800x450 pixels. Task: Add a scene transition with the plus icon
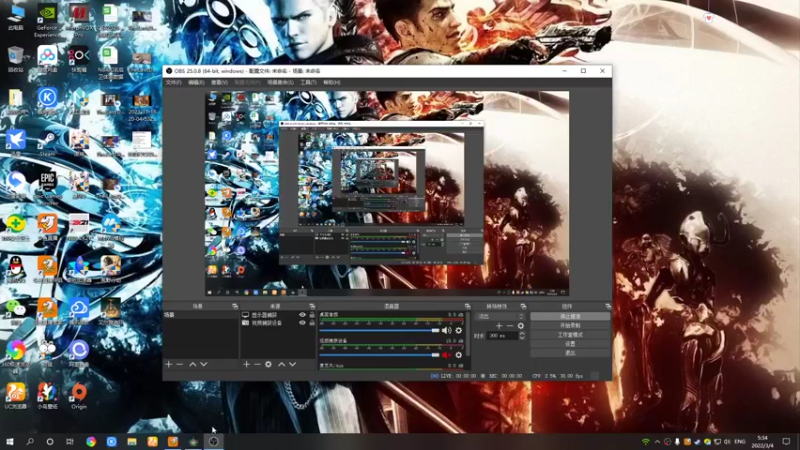(x=499, y=326)
